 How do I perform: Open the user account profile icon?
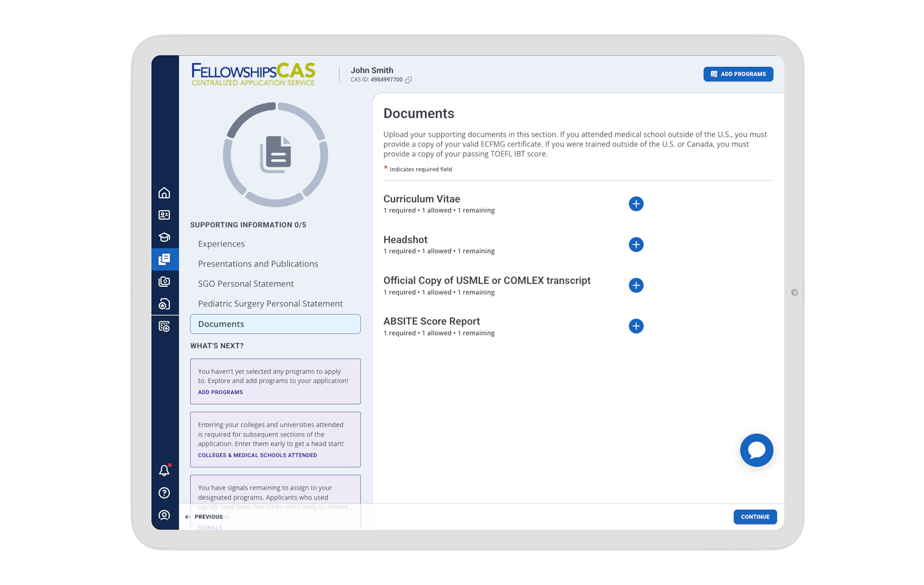[164, 515]
